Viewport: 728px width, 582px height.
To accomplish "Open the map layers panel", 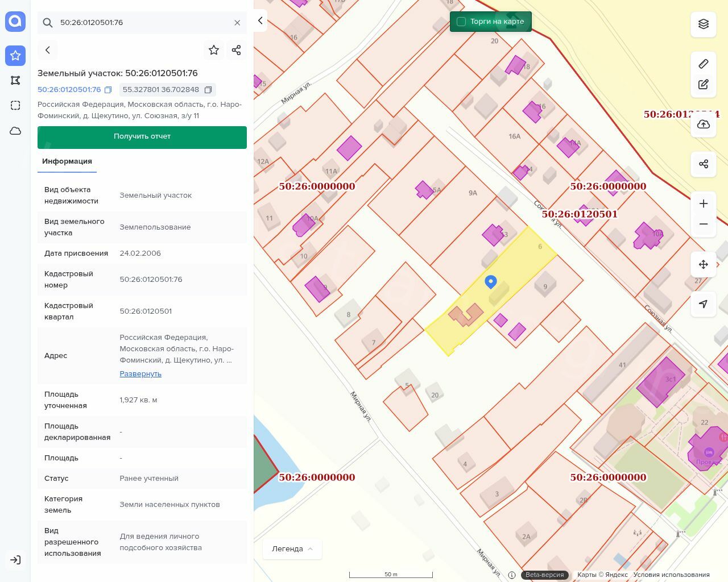I will (704, 24).
